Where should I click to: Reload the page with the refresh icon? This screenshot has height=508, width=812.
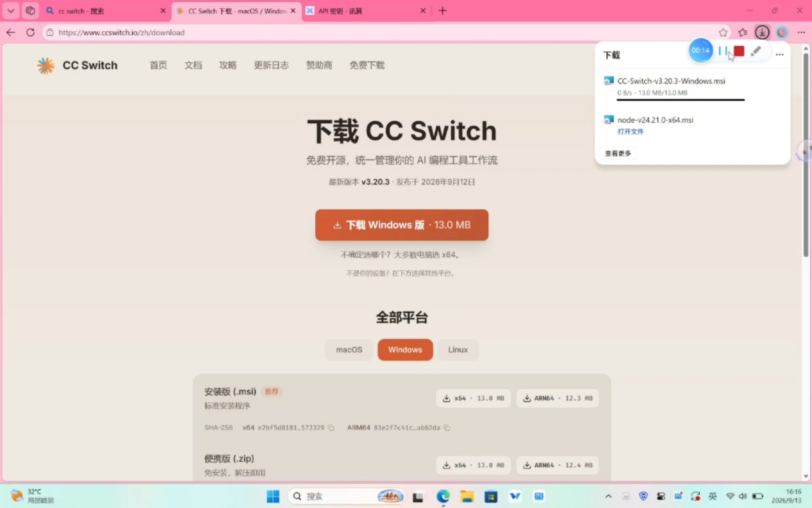coord(30,32)
